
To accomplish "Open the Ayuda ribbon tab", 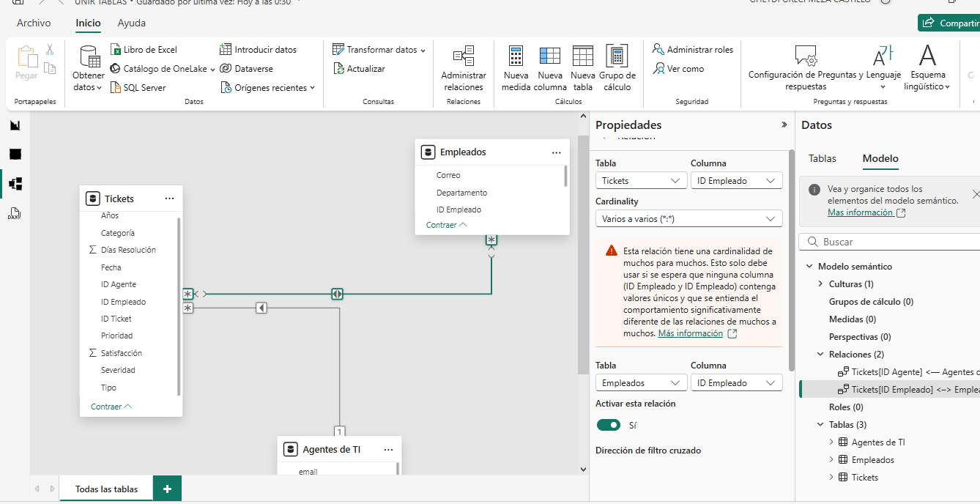I will pos(132,23).
